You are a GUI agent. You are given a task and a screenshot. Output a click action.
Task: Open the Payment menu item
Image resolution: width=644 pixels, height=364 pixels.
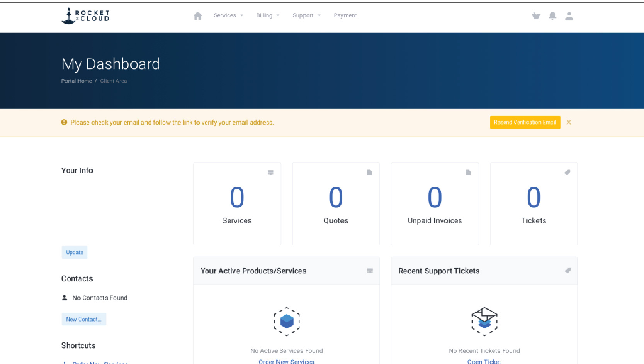click(345, 15)
